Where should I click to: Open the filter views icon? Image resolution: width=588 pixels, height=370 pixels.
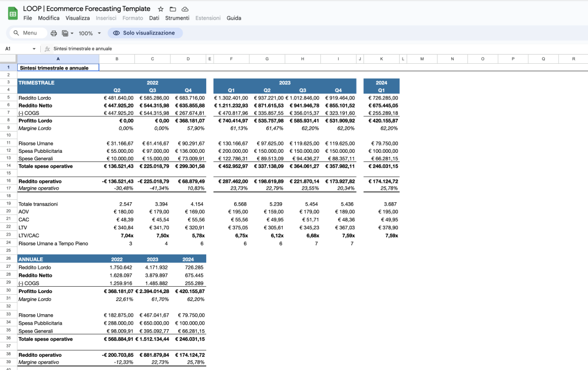pos(65,33)
